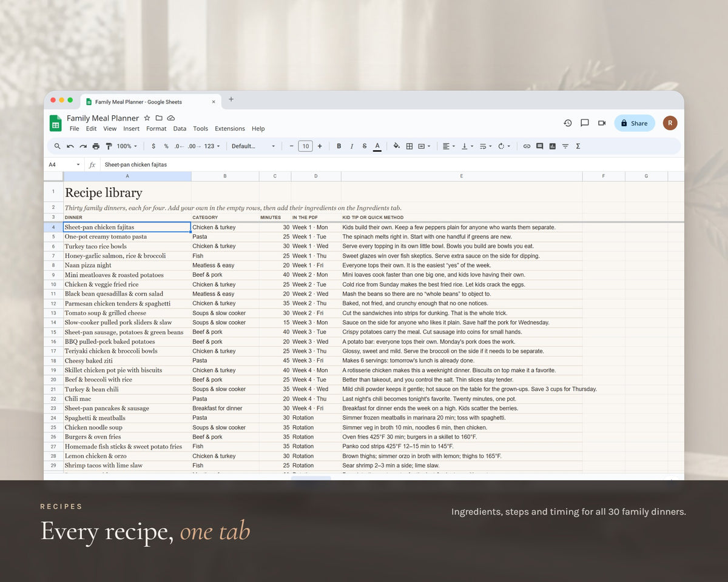Merge the selected cells
This screenshot has height=582, width=728.
(x=422, y=146)
